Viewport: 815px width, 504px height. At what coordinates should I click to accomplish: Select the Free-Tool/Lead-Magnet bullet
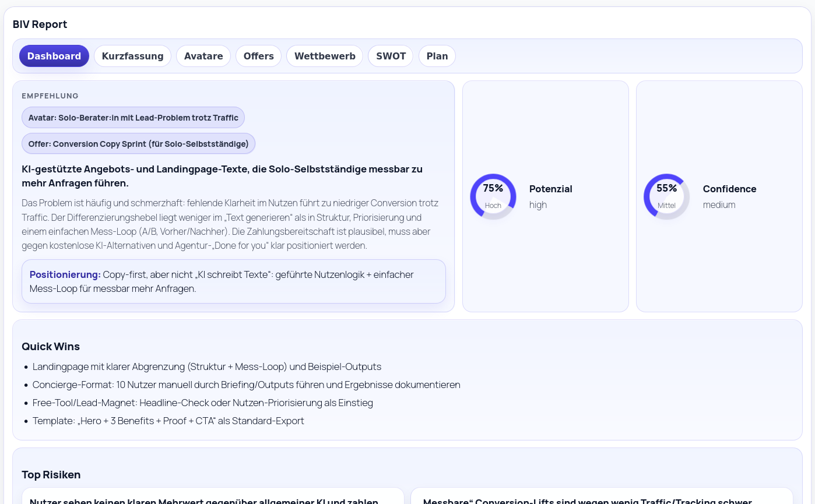(203, 403)
